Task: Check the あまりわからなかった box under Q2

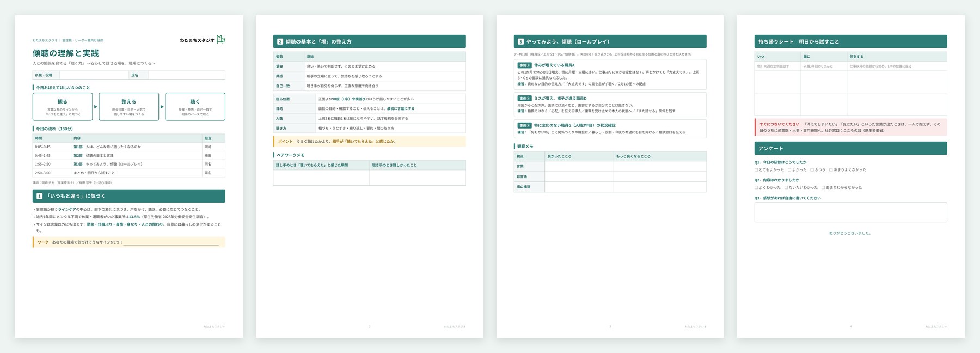Action: pos(823,187)
